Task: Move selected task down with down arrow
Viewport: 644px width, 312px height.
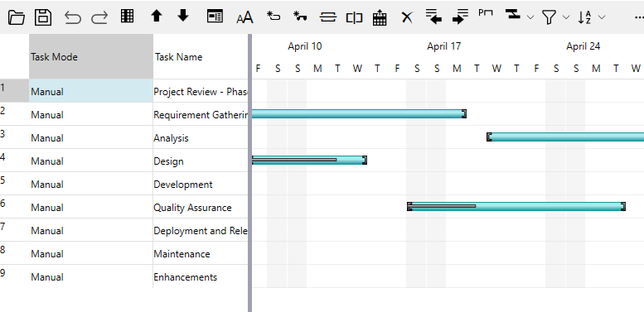Action: (x=183, y=16)
